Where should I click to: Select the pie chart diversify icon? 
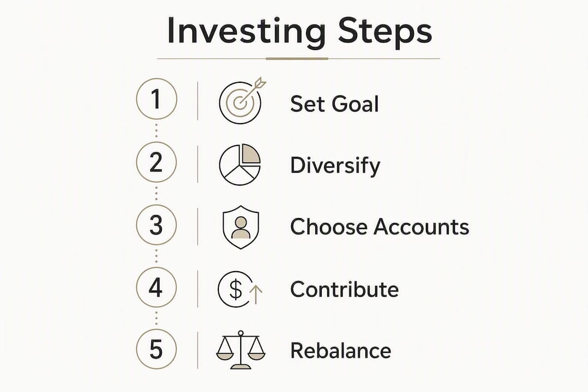click(240, 164)
